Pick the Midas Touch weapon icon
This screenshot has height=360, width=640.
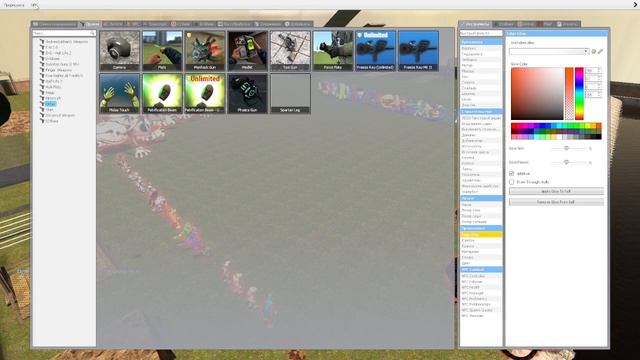[119, 93]
